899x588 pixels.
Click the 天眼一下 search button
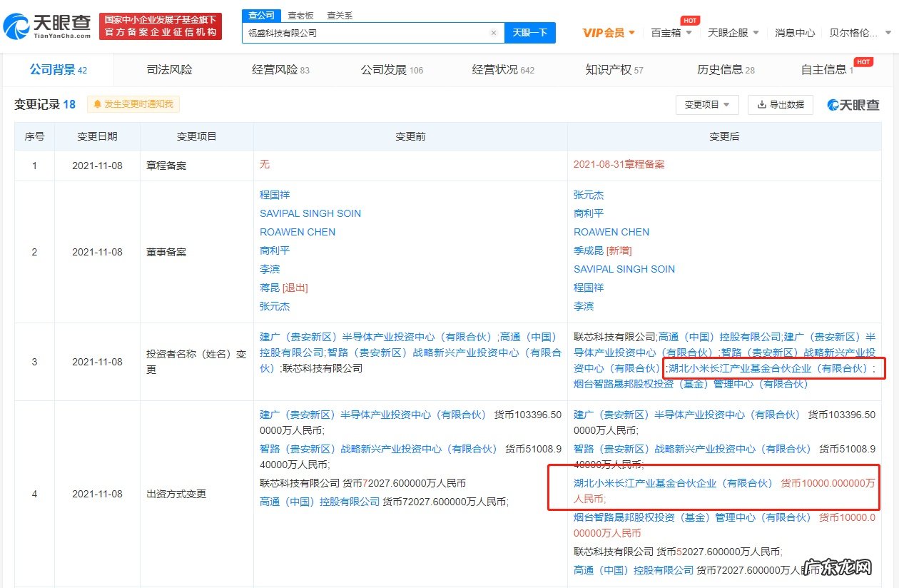[529, 33]
